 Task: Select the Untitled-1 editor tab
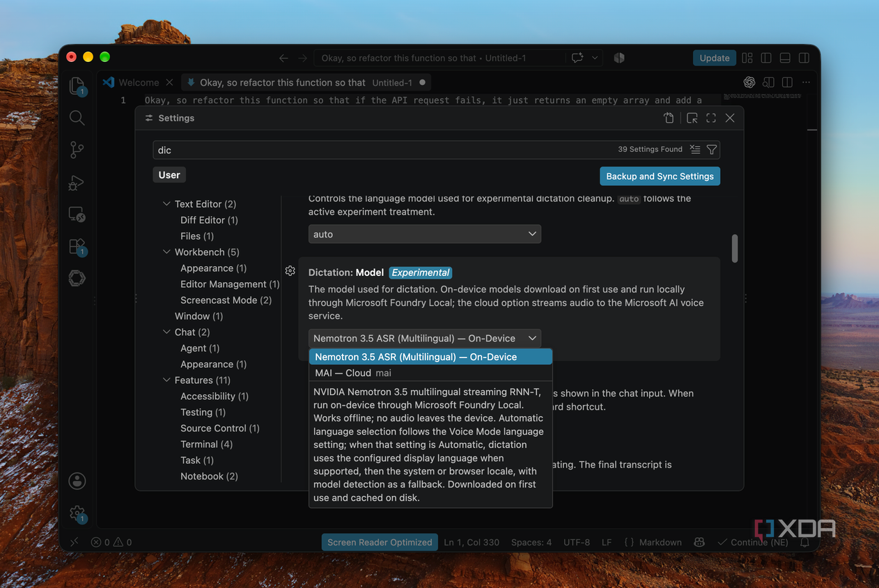[306, 82]
